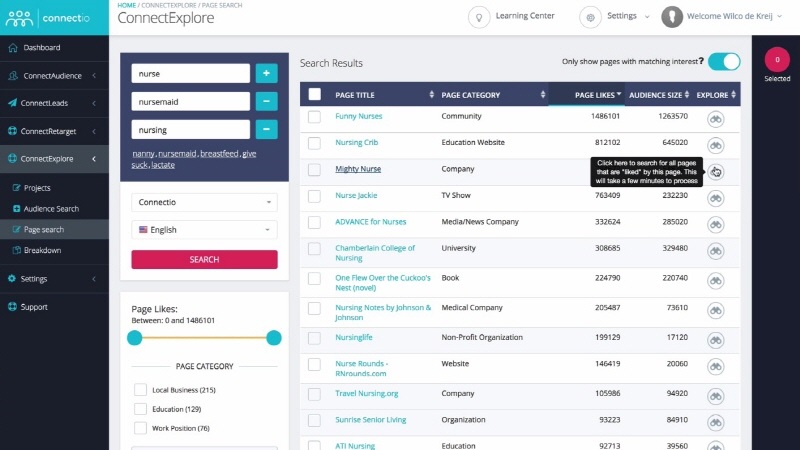This screenshot has width=800, height=450.
Task: Click the nursemaid keyword input field
Action: point(190,102)
